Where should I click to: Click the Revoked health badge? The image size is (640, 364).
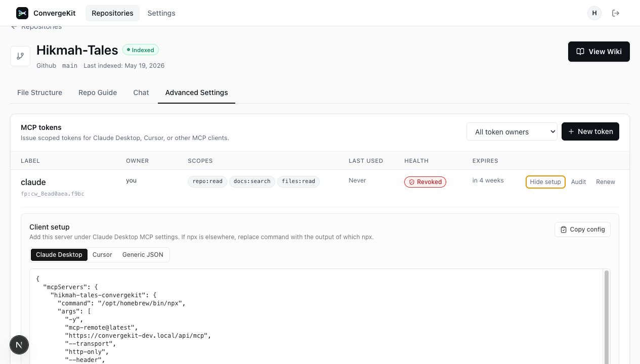[425, 182]
